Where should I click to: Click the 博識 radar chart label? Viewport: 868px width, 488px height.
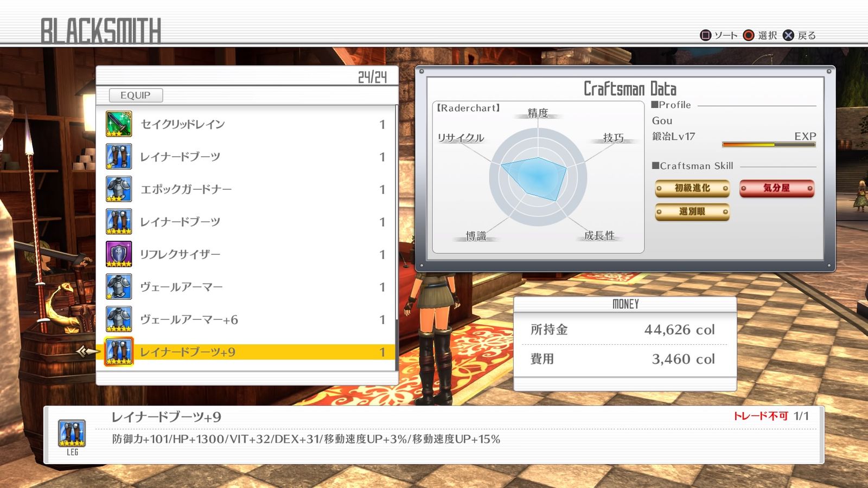tap(476, 235)
